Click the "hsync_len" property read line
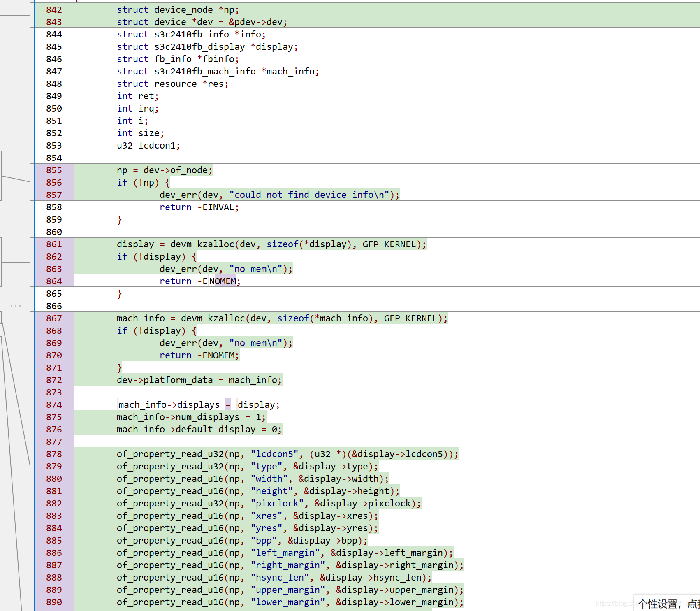 click(x=274, y=577)
